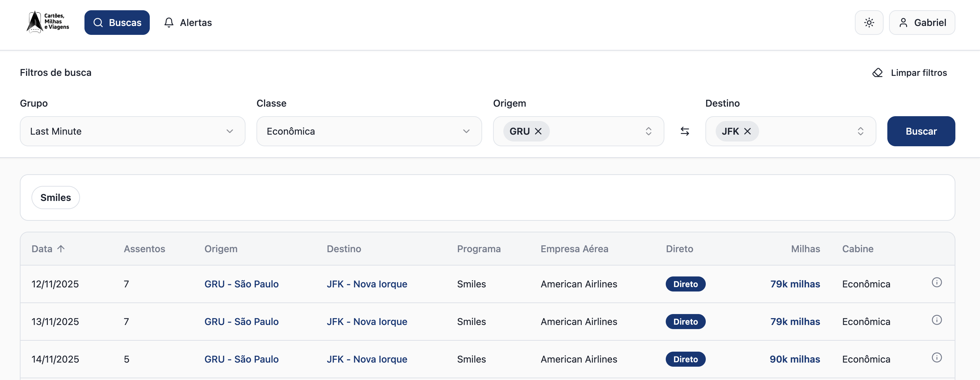Image resolution: width=980 pixels, height=380 pixels.
Task: Open the Alertas tab
Action: pos(188,23)
